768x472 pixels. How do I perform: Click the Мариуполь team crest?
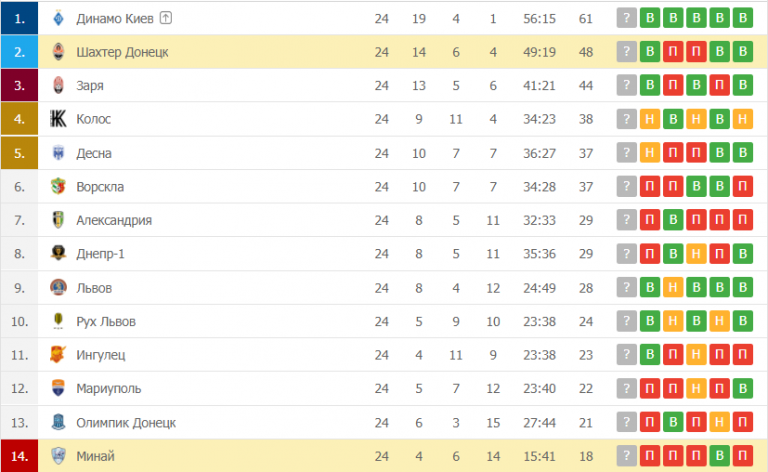tap(58, 388)
